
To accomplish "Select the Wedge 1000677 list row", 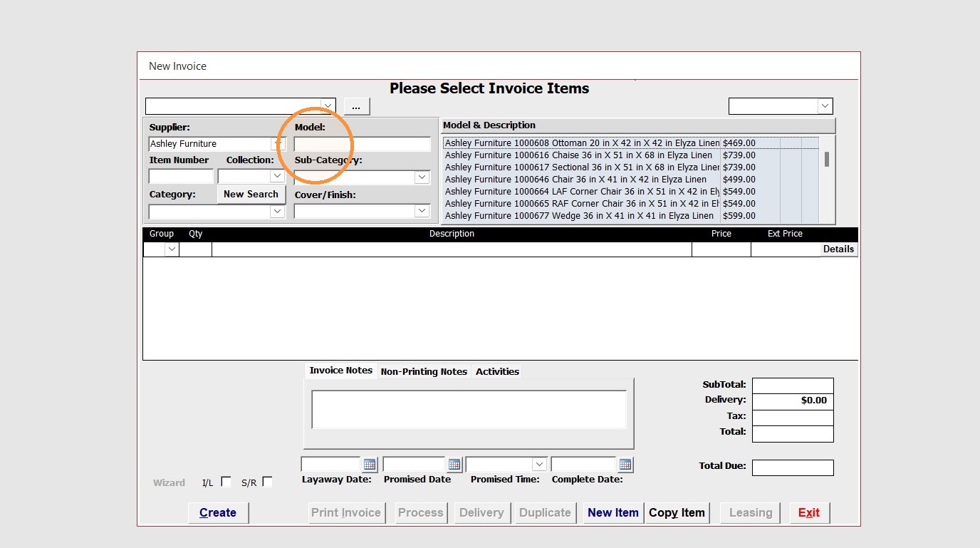I will (630, 216).
